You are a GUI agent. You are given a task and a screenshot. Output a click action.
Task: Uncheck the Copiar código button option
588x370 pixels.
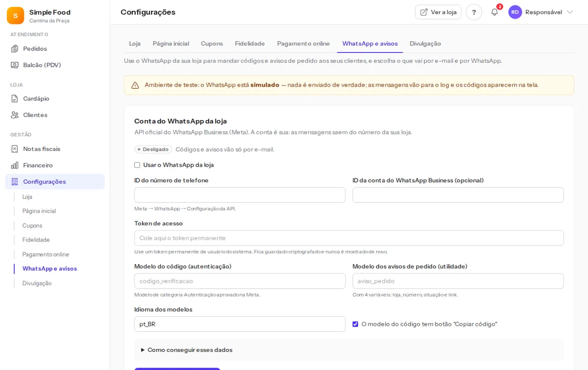click(355, 324)
